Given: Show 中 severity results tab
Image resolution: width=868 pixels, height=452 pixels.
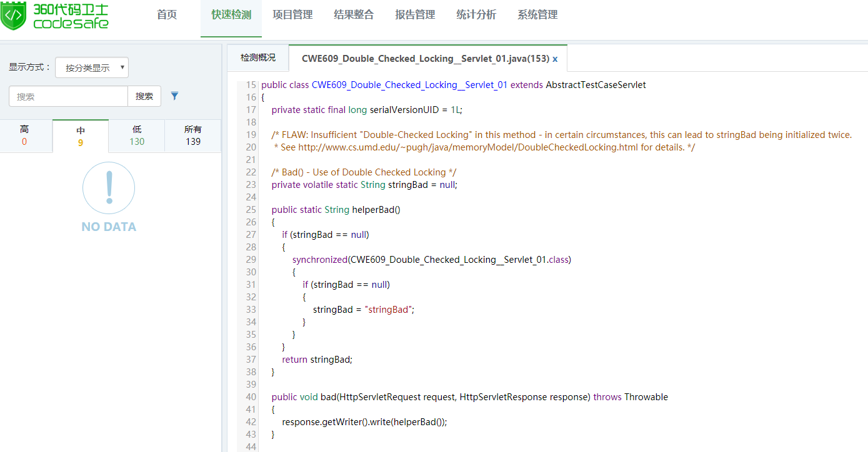Looking at the screenshot, I should pyautogui.click(x=81, y=136).
